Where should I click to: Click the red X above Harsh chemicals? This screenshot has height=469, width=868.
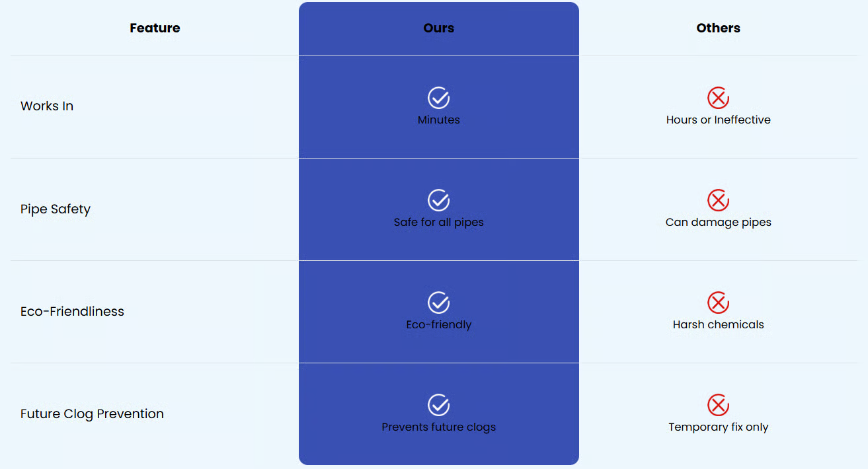(x=718, y=303)
